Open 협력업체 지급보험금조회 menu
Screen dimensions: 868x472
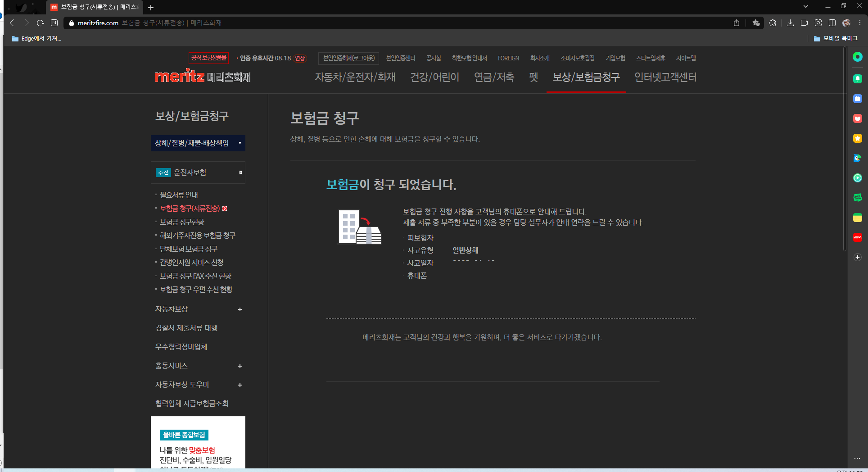[x=192, y=404]
